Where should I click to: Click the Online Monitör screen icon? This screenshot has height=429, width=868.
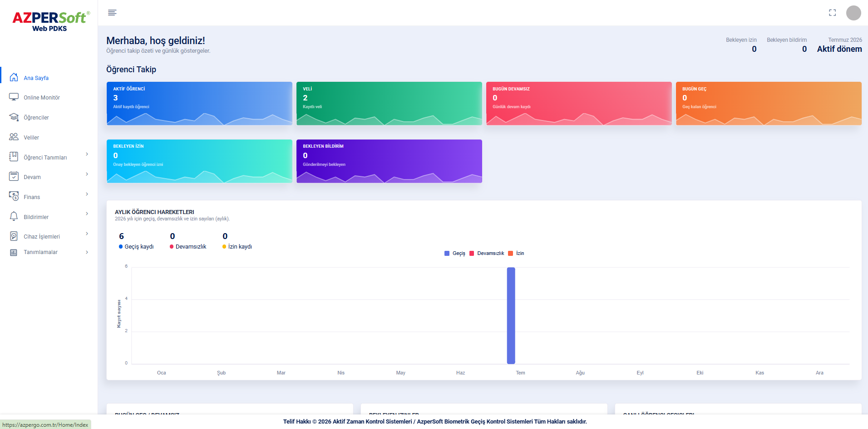[x=14, y=97]
